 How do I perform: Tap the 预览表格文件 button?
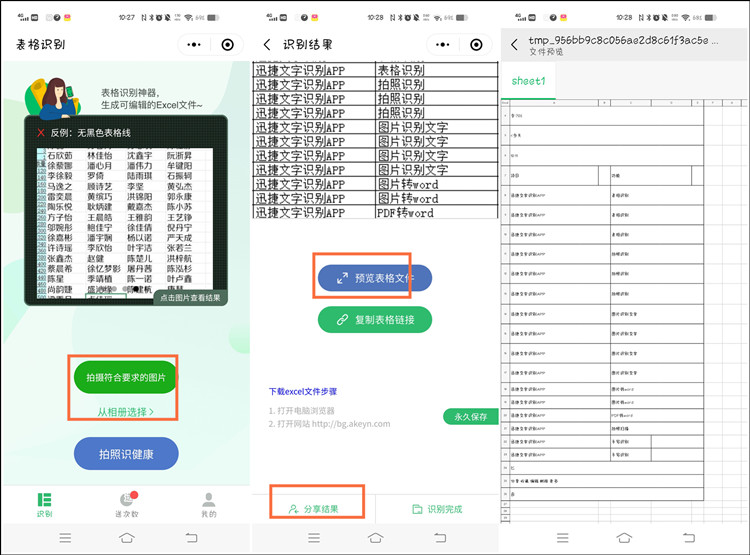click(x=375, y=278)
